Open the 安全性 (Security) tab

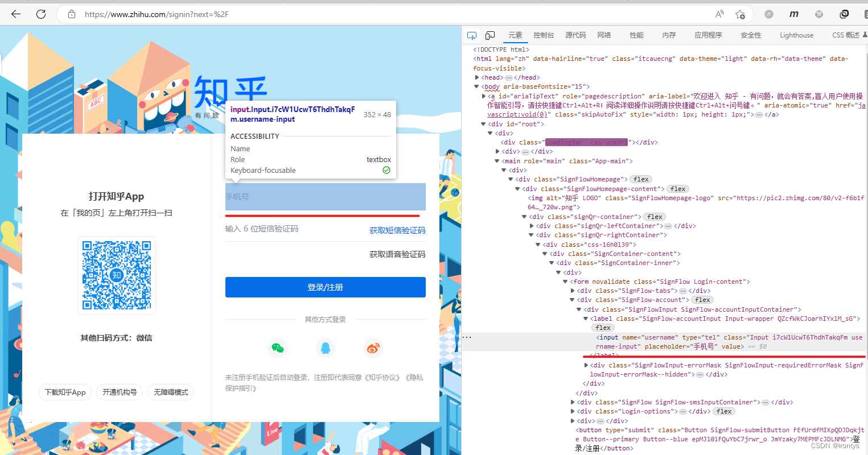pyautogui.click(x=751, y=35)
